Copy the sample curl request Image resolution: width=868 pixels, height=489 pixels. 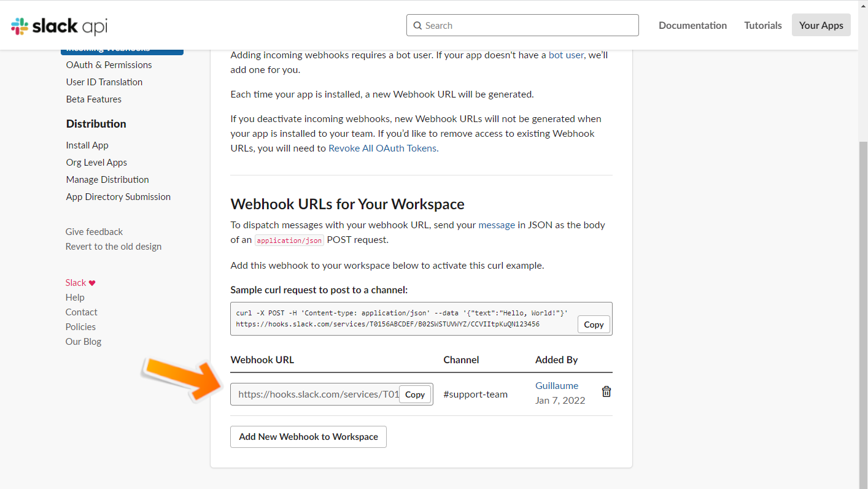point(594,325)
